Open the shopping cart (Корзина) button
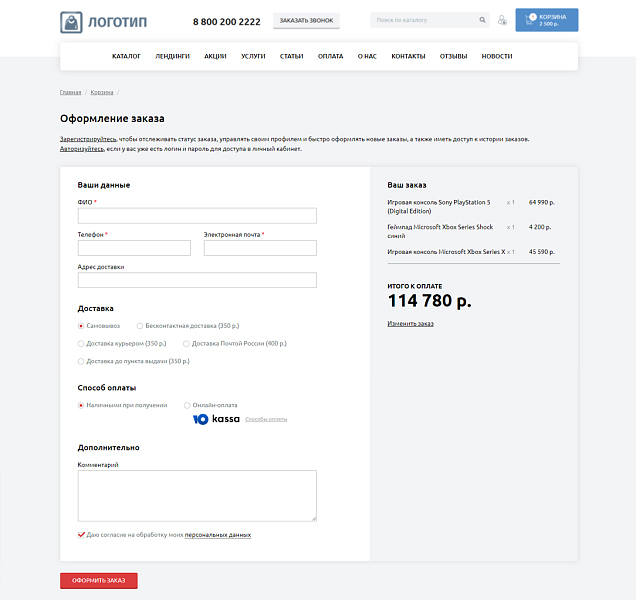 pyautogui.click(x=546, y=20)
